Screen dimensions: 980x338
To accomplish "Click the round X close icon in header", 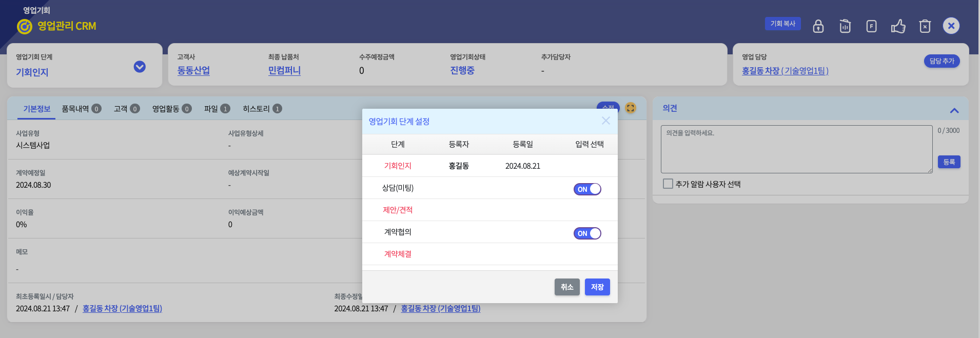I will [951, 26].
